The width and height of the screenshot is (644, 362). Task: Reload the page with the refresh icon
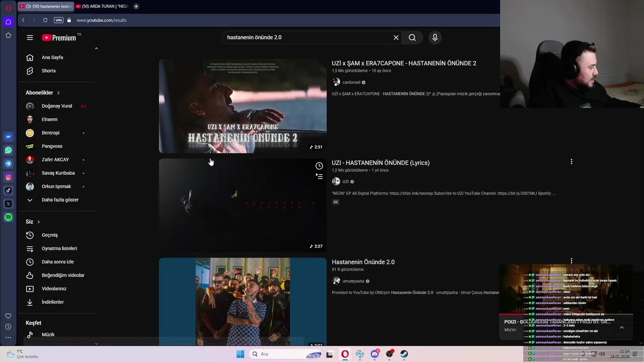coord(45,20)
